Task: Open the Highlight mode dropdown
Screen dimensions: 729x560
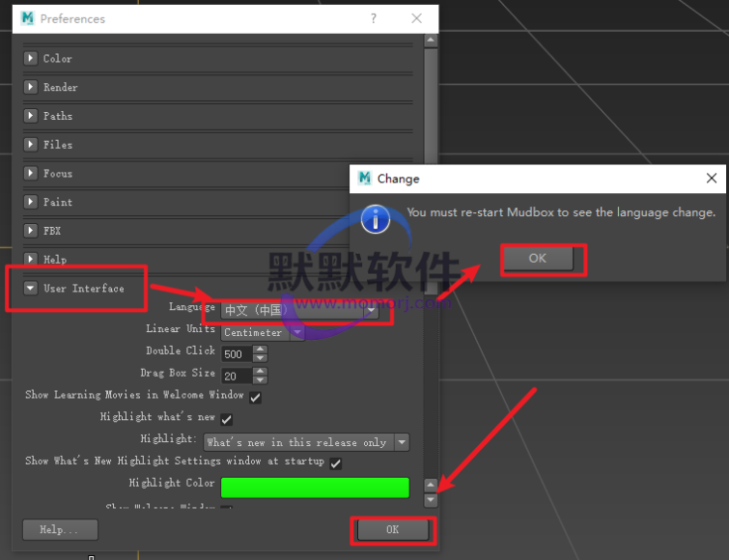Action: [402, 442]
